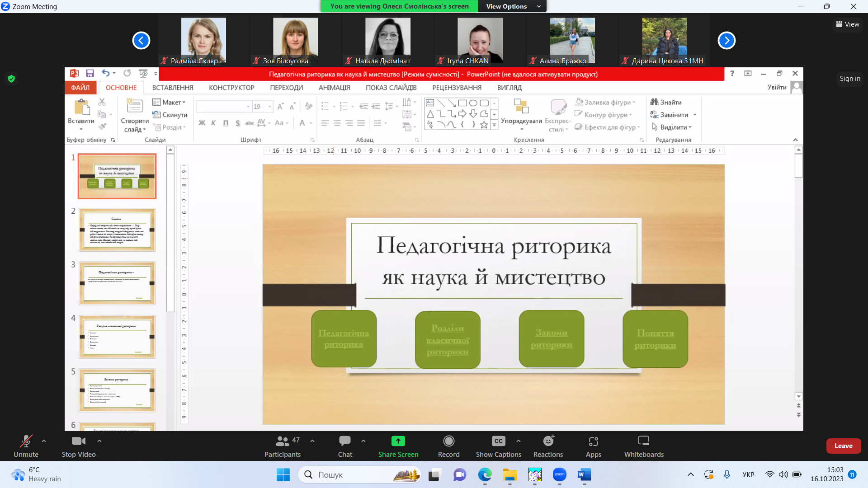Open the Zoom Chat panel
The width and height of the screenshot is (868, 488).
(x=344, y=441)
